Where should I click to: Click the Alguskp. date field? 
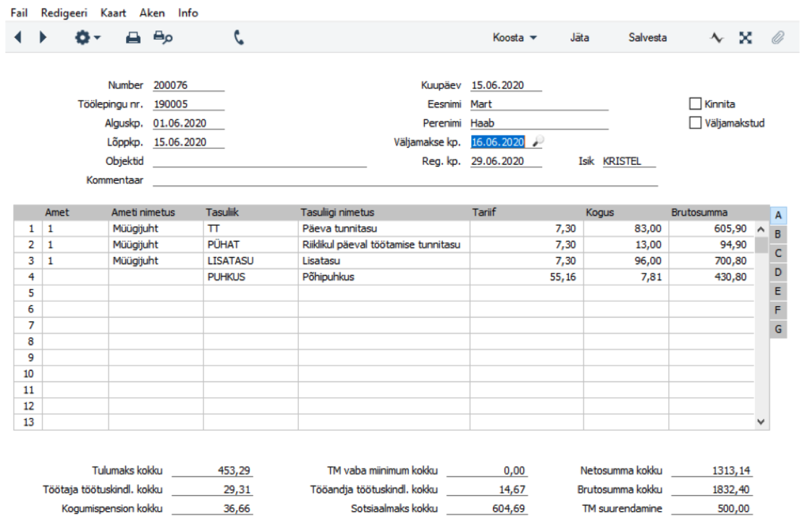pos(188,123)
